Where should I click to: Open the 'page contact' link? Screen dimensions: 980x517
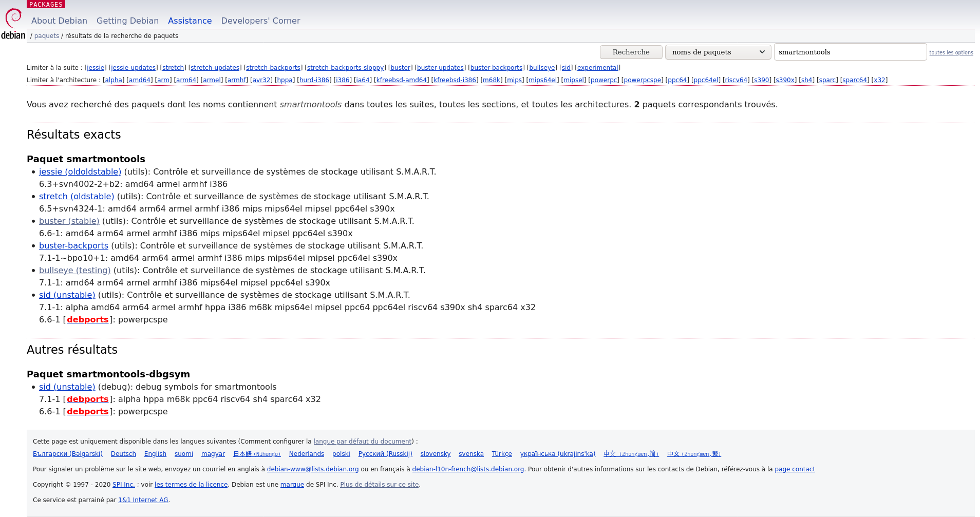(795, 469)
